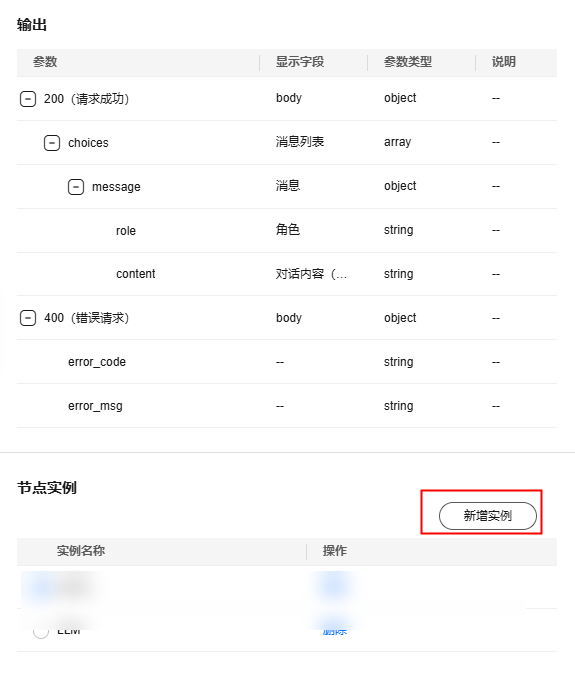Click the 参数类型 column header
Screen dimensions: 575x676
click(408, 62)
